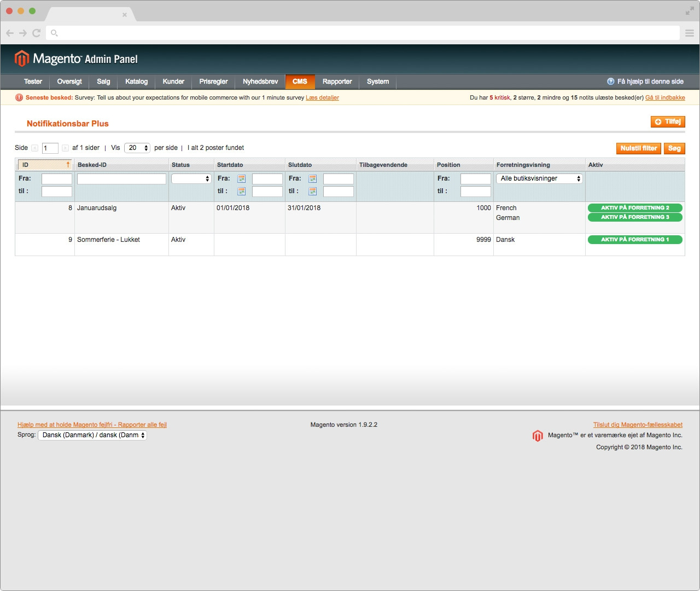Click the Tilføj button

[x=668, y=122]
